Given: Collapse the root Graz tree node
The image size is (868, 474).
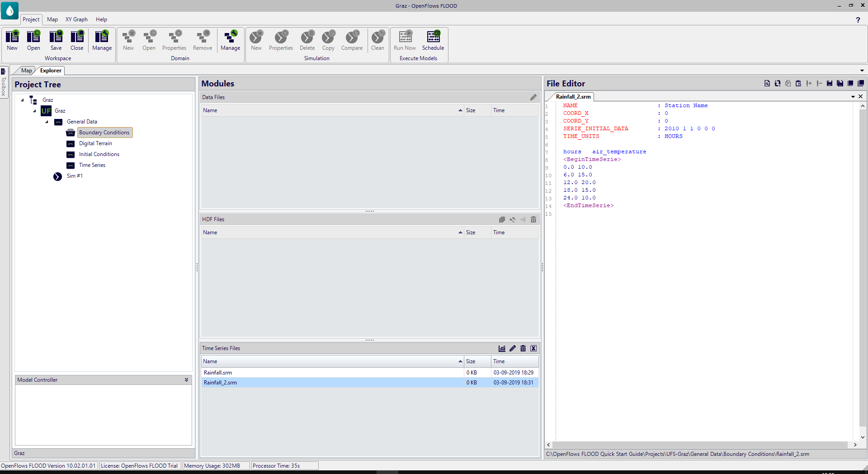Looking at the screenshot, I should tap(22, 100).
